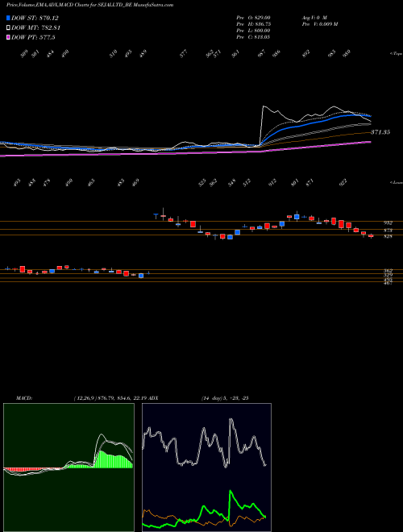Click the 932 price level label
The image size is (403, 532).
(x=388, y=223)
